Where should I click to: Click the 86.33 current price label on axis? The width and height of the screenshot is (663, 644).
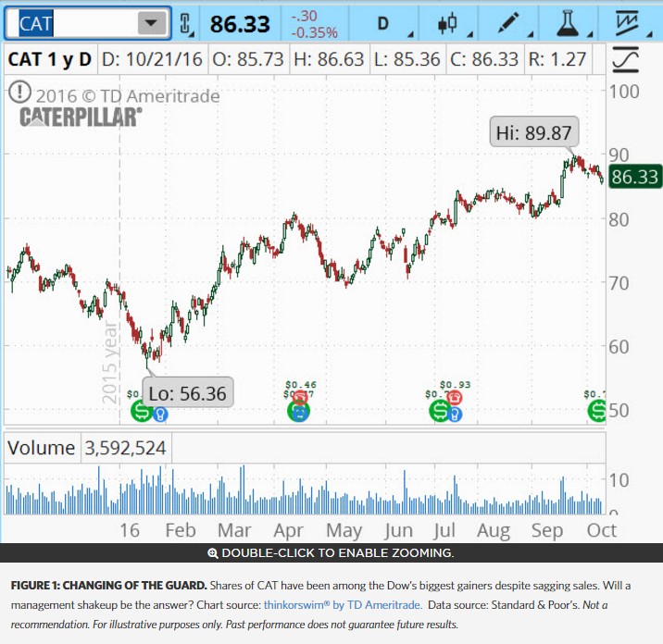tap(634, 177)
